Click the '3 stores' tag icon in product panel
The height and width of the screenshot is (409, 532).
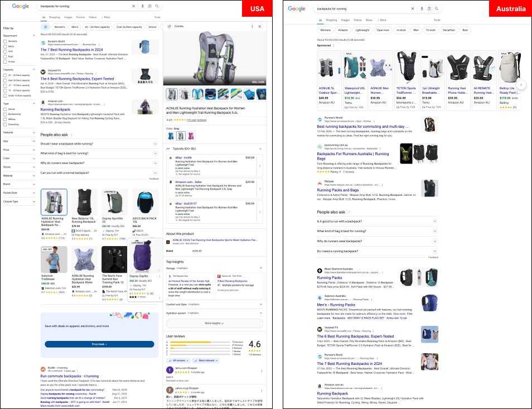coord(170,26)
